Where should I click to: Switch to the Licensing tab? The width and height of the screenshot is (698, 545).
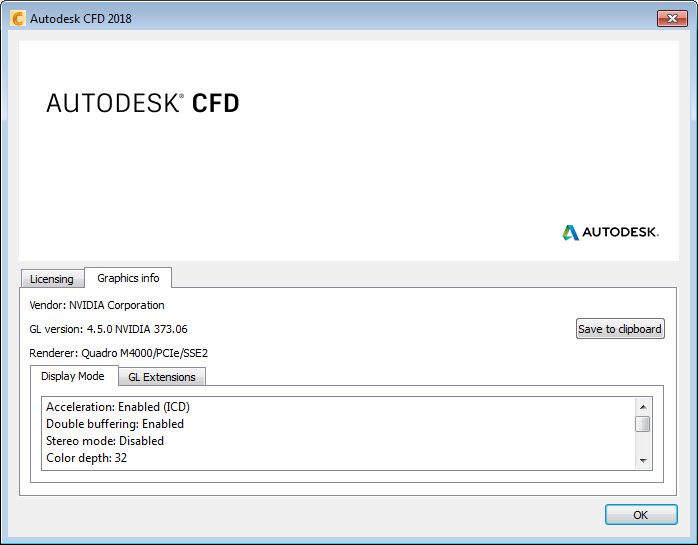pos(52,279)
